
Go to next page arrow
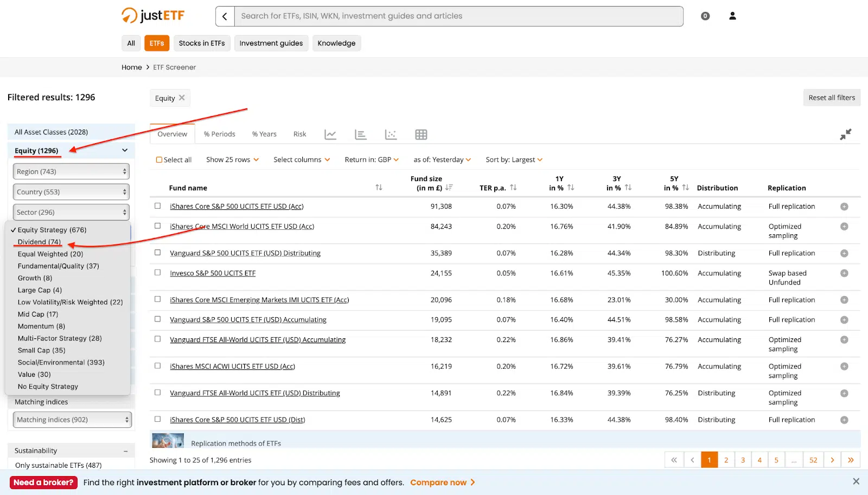pyautogui.click(x=832, y=460)
